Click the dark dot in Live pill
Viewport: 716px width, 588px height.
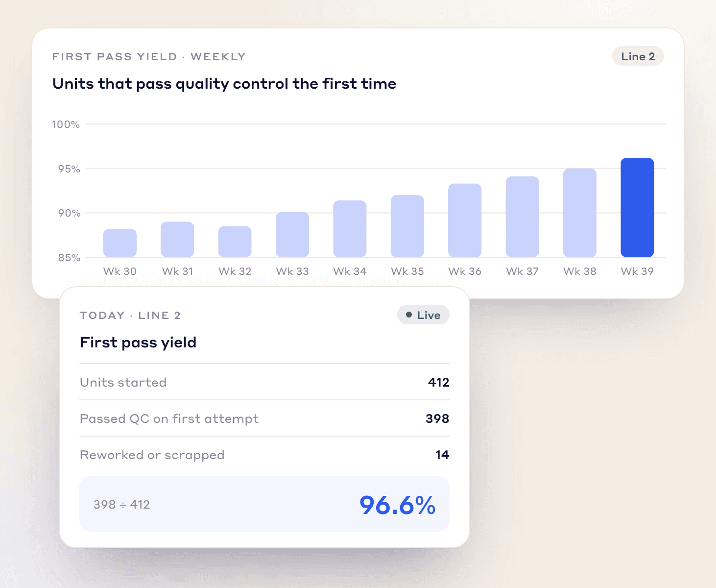tap(409, 315)
